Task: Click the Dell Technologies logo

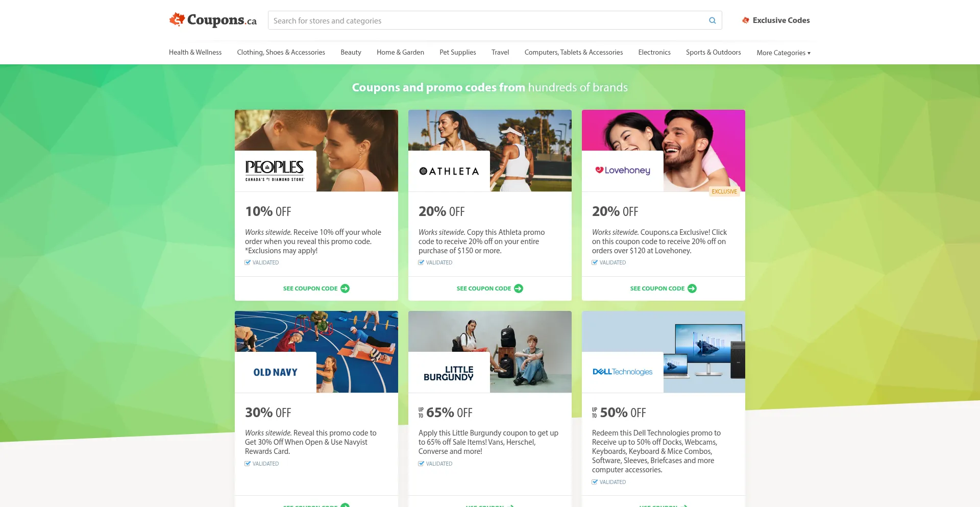Action: pyautogui.click(x=622, y=372)
